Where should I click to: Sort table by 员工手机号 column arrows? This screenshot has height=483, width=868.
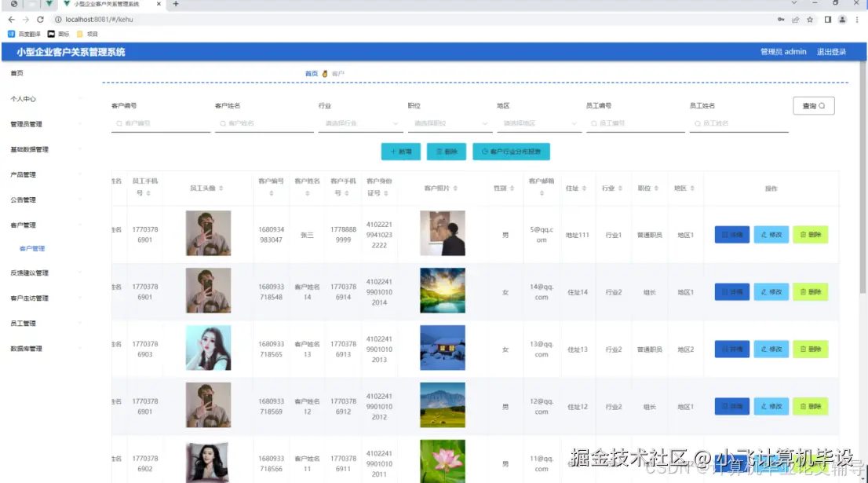point(148,193)
